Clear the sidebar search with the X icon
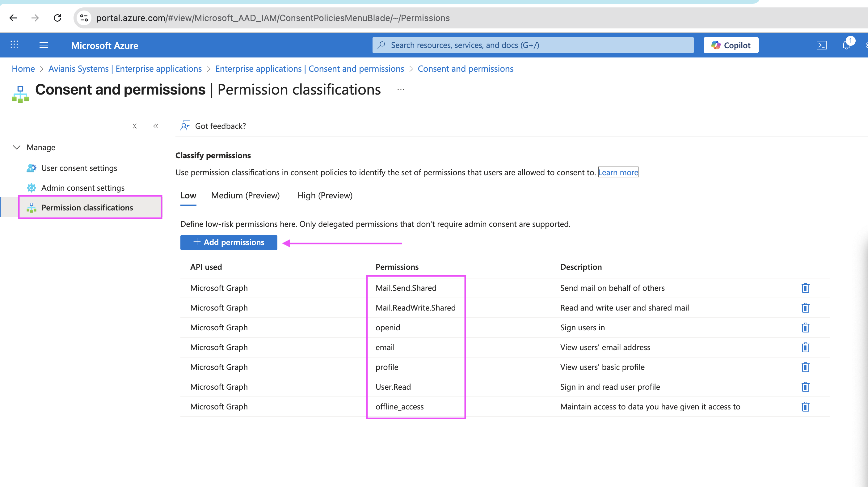Viewport: 868px width, 487px height. (134, 126)
